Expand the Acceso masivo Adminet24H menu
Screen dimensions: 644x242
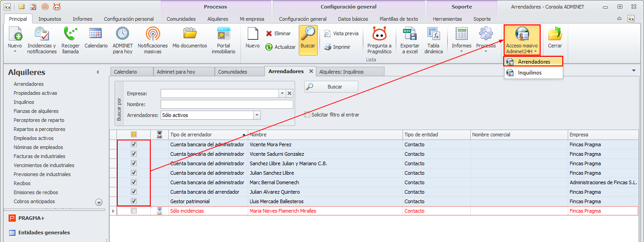pyautogui.click(x=522, y=40)
